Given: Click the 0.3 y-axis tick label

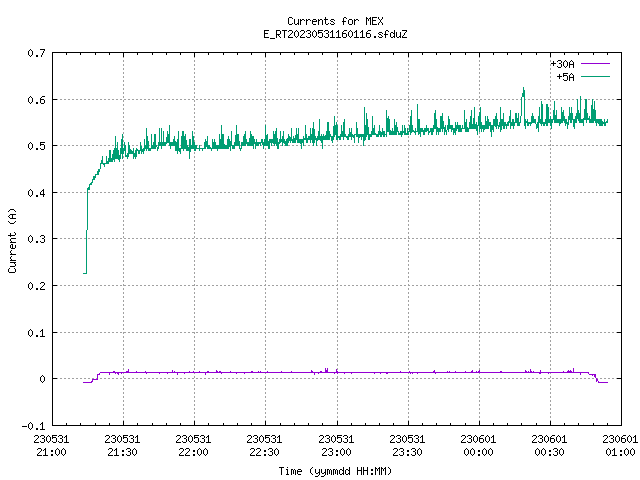Looking at the screenshot, I should (x=36, y=239).
